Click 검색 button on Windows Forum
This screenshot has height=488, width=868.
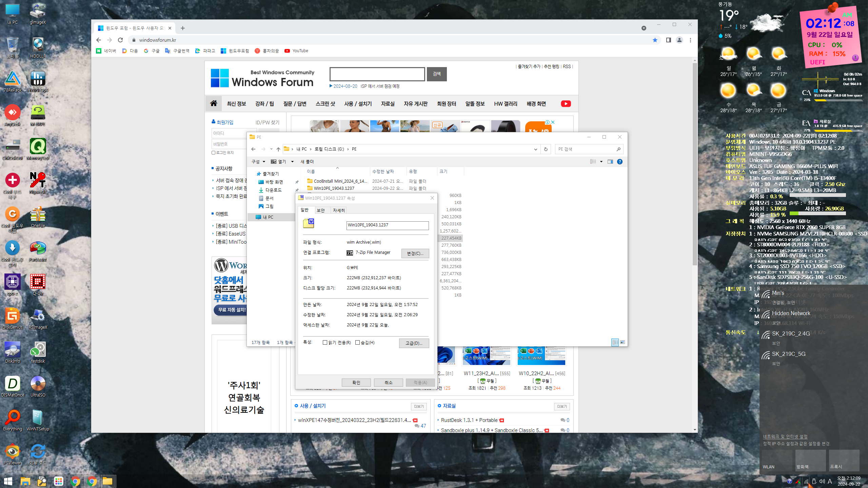(x=437, y=74)
